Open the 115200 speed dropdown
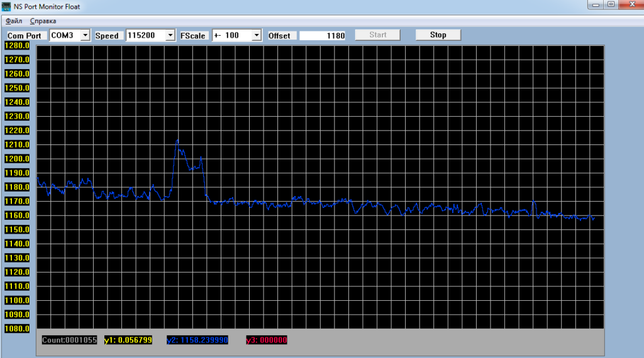The height and width of the screenshot is (358, 644). [170, 35]
